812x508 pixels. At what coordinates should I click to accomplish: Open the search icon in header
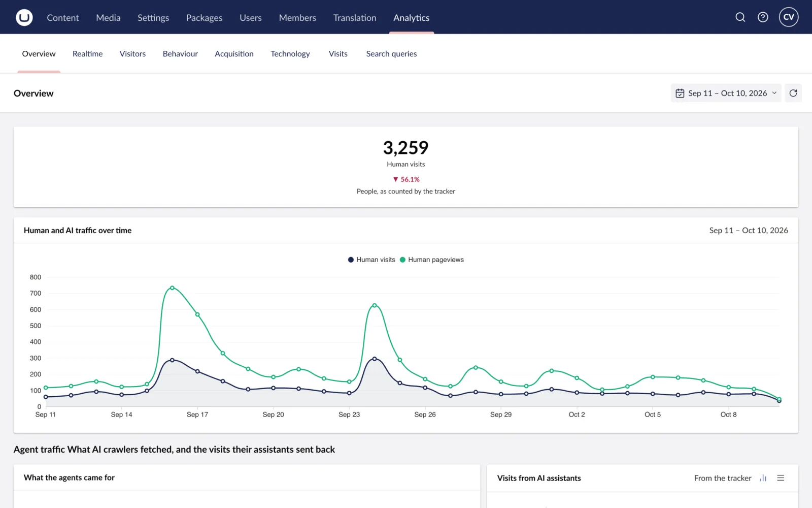pyautogui.click(x=740, y=17)
